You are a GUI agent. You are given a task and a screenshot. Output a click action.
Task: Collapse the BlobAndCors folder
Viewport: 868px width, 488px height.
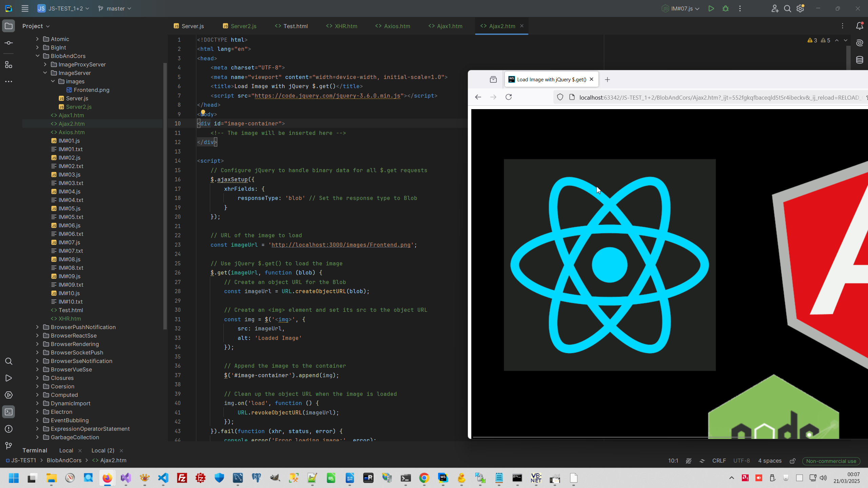[x=38, y=56]
